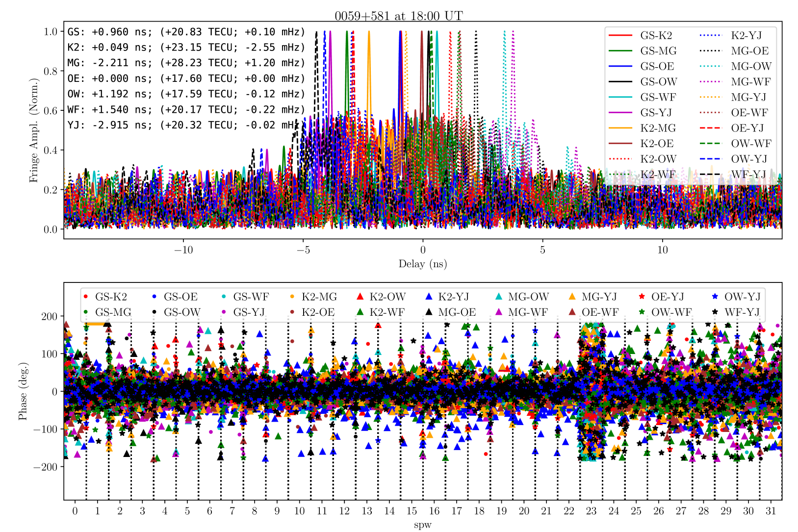Screen dimensions: 798x532
Task: Select the GS delay annotation line
Action: pos(186,32)
